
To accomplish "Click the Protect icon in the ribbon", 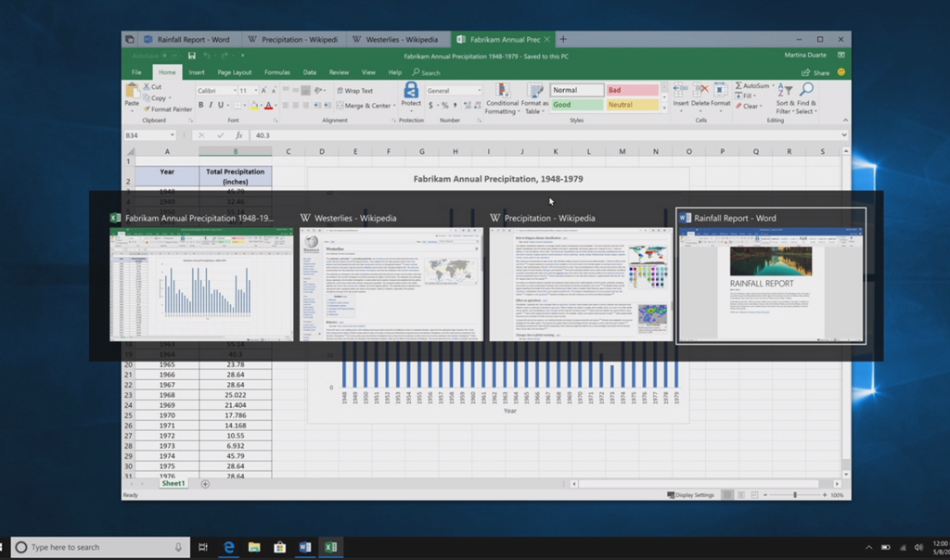I will coord(411,94).
